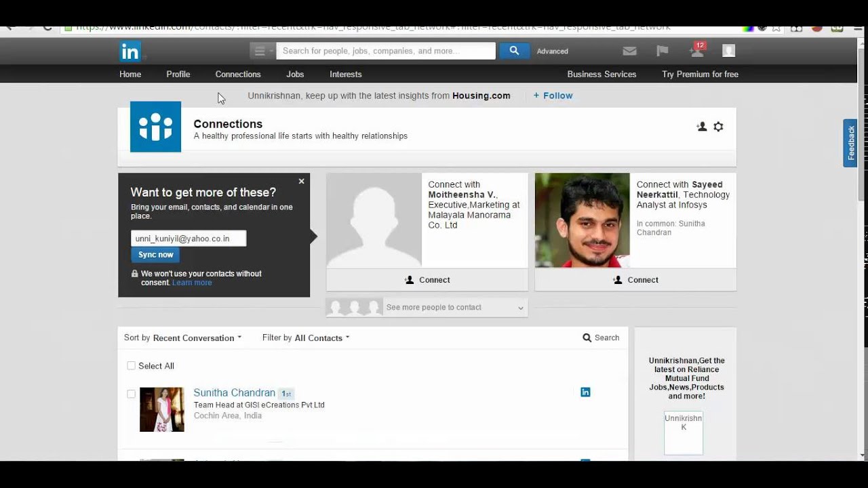Click the Housing.com company link

481,96
